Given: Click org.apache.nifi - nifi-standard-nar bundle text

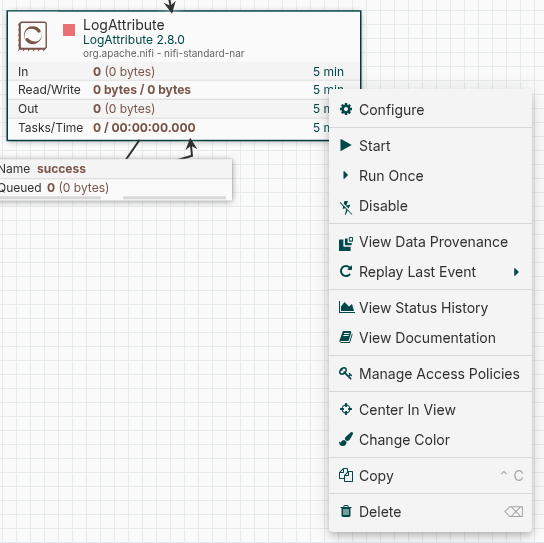Looking at the screenshot, I should (x=163, y=53).
